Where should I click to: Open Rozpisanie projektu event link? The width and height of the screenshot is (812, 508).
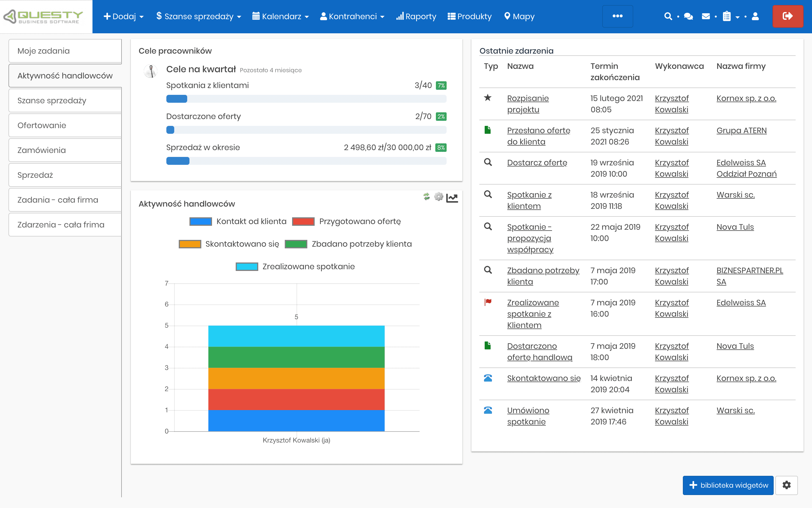[x=528, y=104]
